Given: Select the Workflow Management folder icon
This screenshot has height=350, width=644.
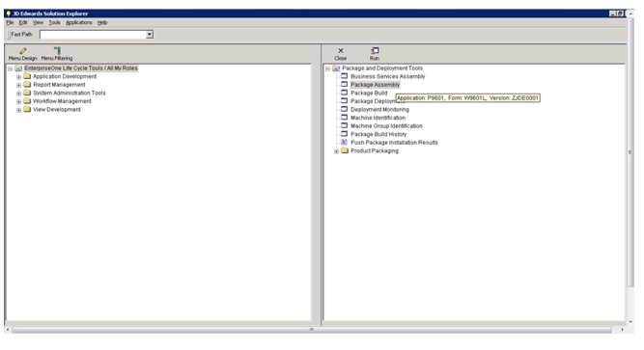Looking at the screenshot, I should tap(28, 101).
